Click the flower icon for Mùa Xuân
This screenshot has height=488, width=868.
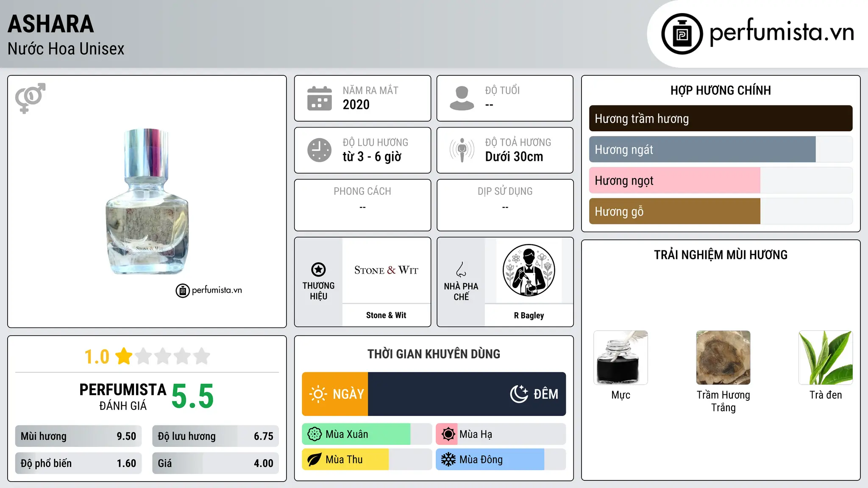pyautogui.click(x=314, y=434)
